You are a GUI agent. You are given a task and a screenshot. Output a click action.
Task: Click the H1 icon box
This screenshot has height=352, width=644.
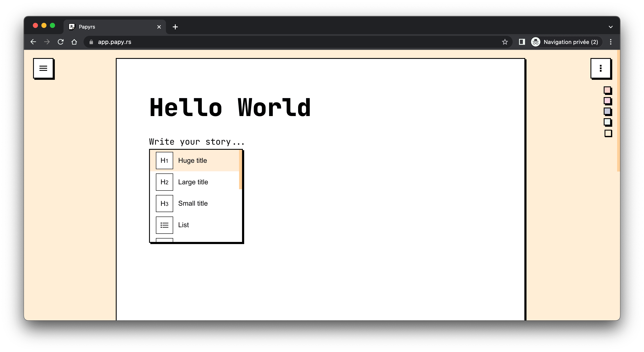[164, 160]
